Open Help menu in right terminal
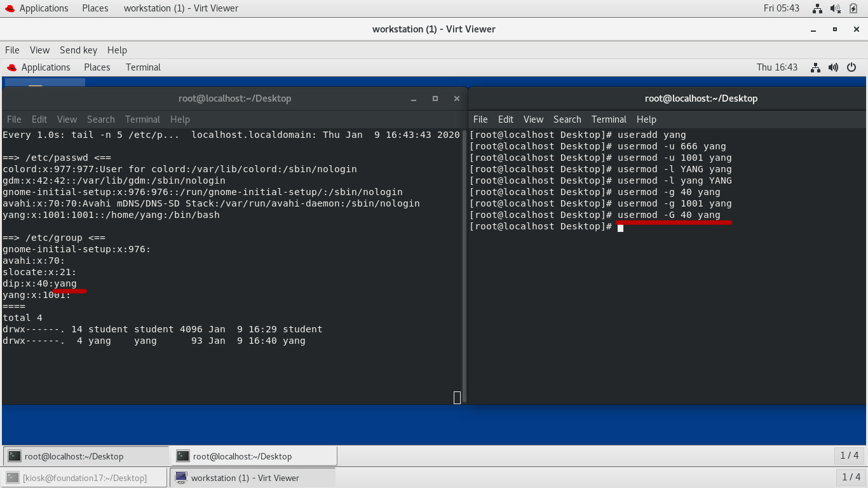Viewport: 868px width, 488px height. click(646, 119)
